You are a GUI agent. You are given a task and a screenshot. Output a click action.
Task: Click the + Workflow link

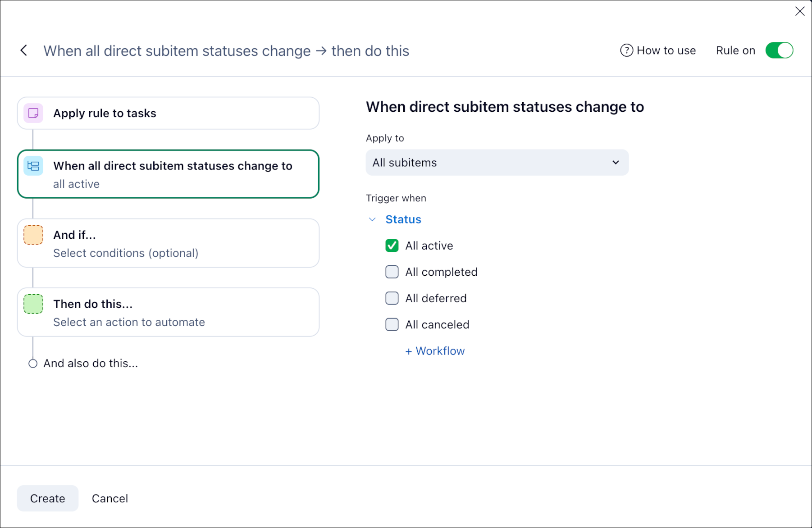[435, 351]
